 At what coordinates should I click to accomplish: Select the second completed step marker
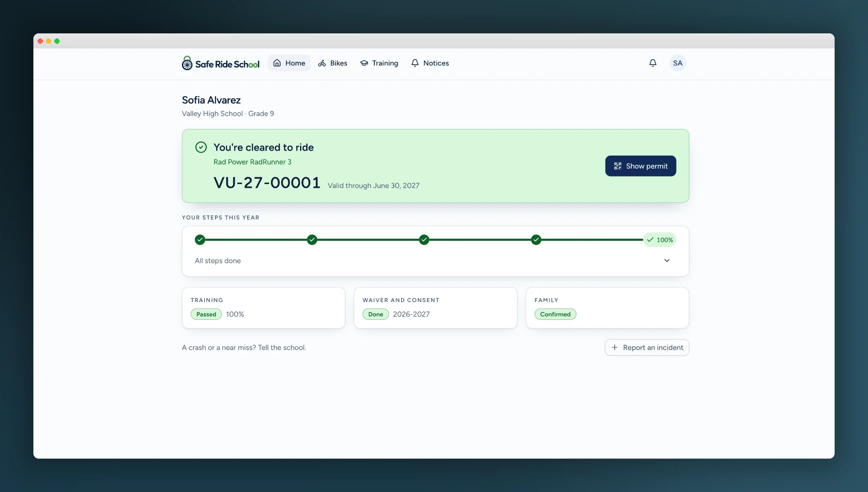(x=312, y=240)
